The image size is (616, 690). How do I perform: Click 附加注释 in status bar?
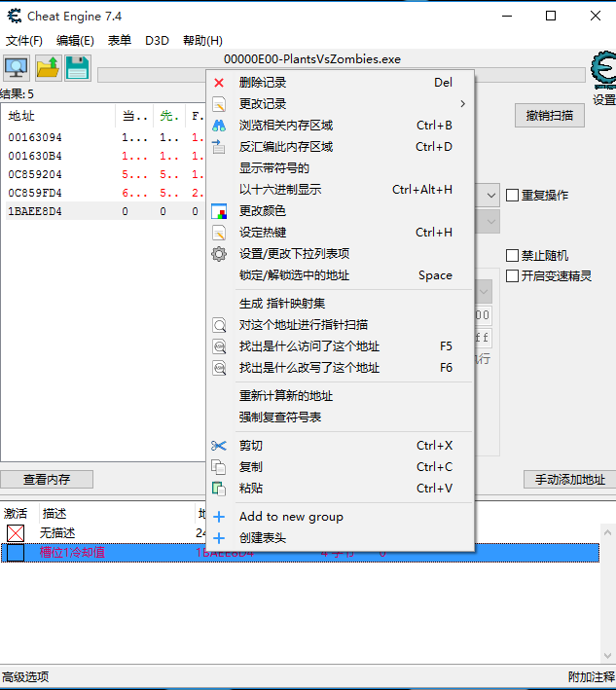(591, 676)
